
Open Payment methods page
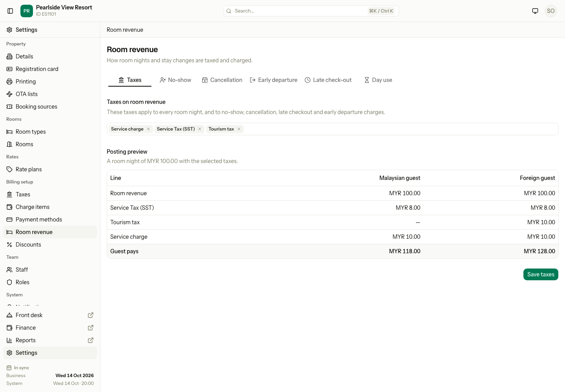coord(50,220)
